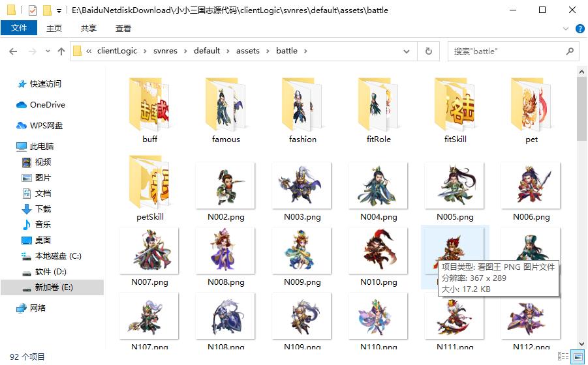Open the 查看 ribbon tab

(123, 28)
